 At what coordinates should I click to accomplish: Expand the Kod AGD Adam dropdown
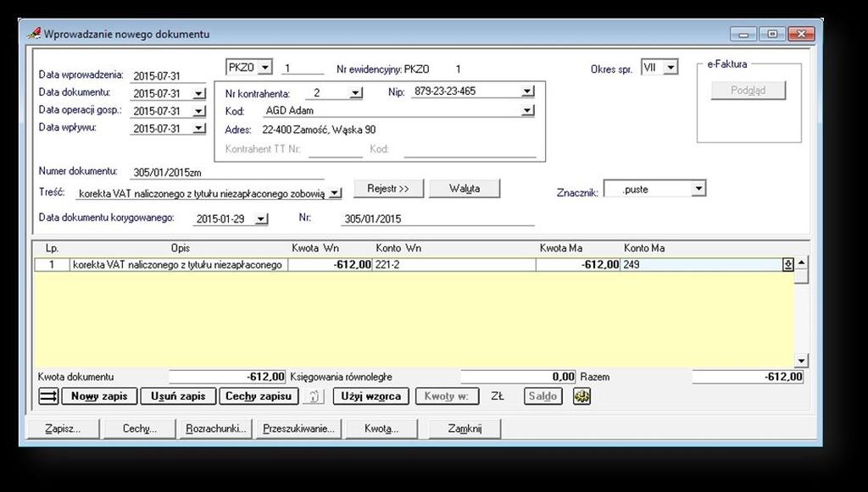pyautogui.click(x=528, y=111)
